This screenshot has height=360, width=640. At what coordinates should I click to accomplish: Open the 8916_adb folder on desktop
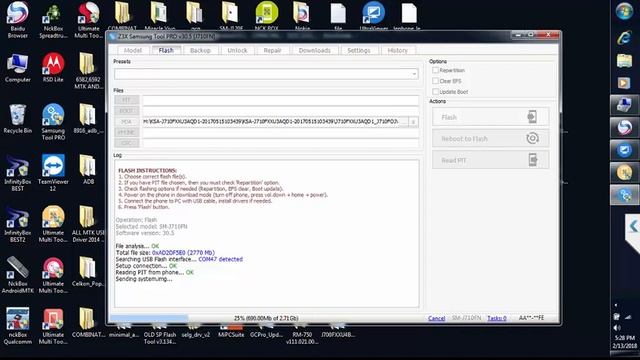pos(88,118)
